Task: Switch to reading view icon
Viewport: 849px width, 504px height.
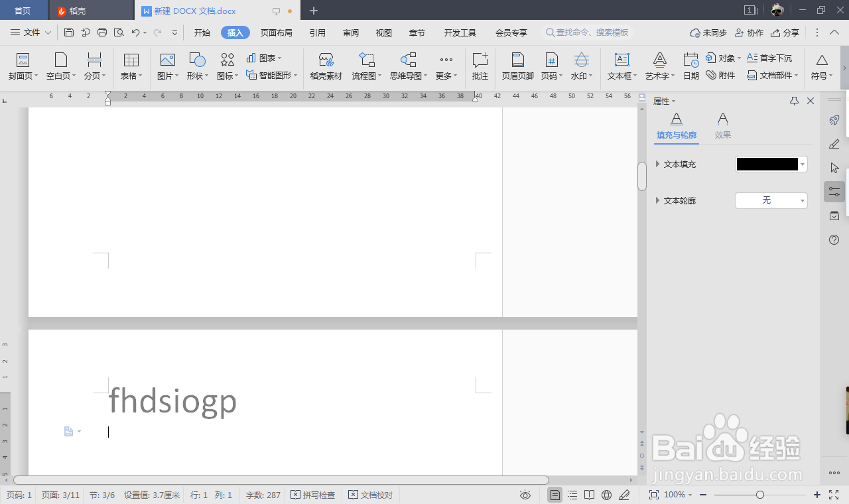Action: pyautogui.click(x=590, y=495)
